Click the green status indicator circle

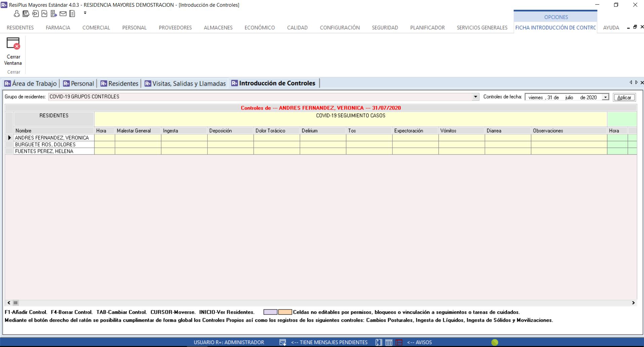pos(495,342)
